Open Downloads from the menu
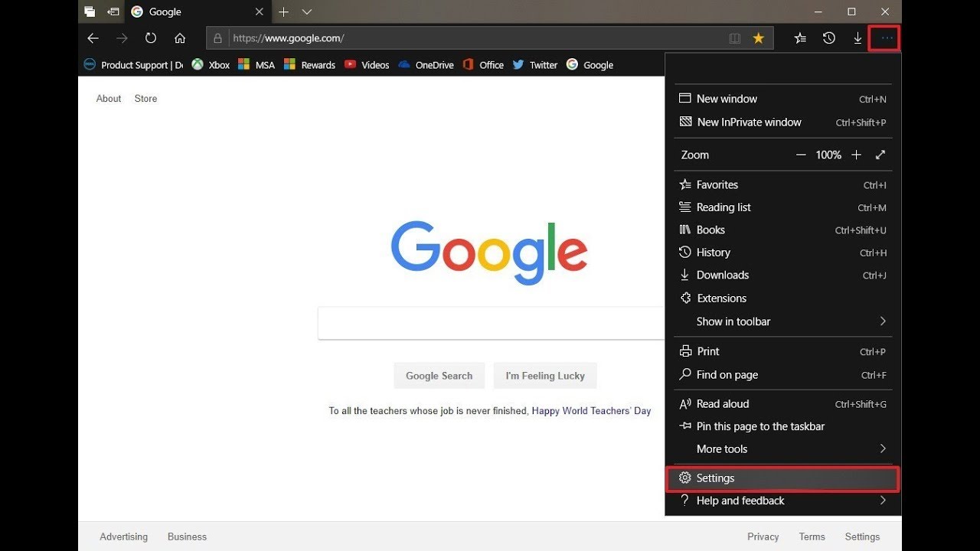The width and height of the screenshot is (980, 551). pyautogui.click(x=783, y=275)
